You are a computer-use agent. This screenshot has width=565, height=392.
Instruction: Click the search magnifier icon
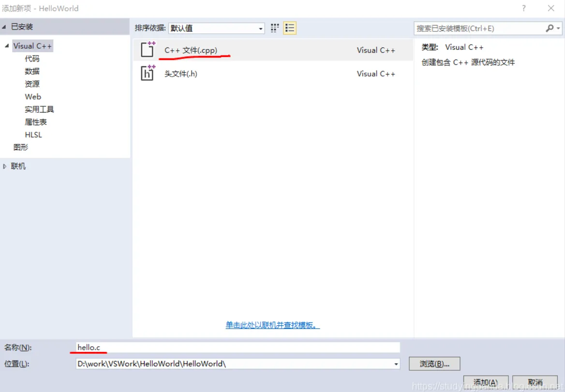pos(550,28)
